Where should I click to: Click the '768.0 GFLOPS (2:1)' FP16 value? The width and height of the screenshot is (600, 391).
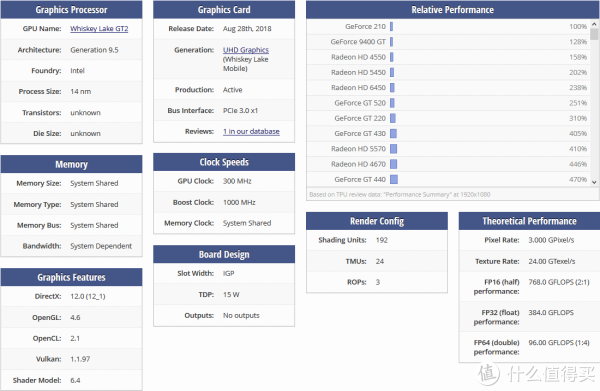[559, 282]
